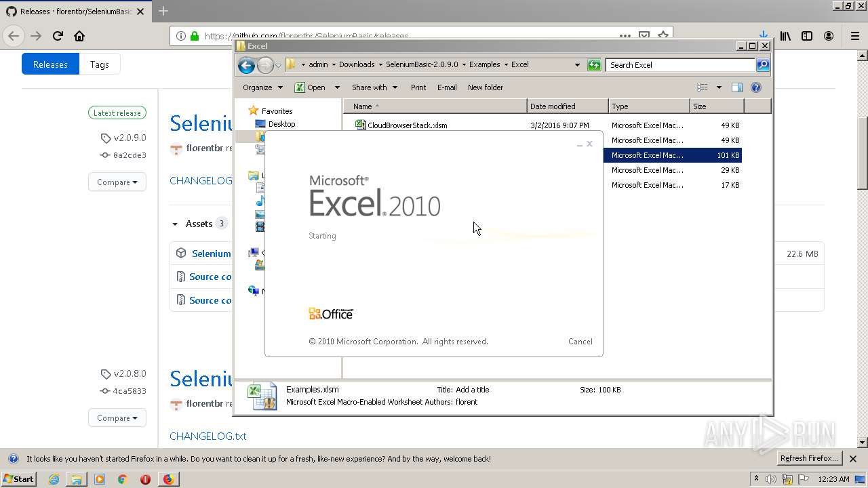Open Compare dropdown for v2.0.8.0

click(x=117, y=418)
